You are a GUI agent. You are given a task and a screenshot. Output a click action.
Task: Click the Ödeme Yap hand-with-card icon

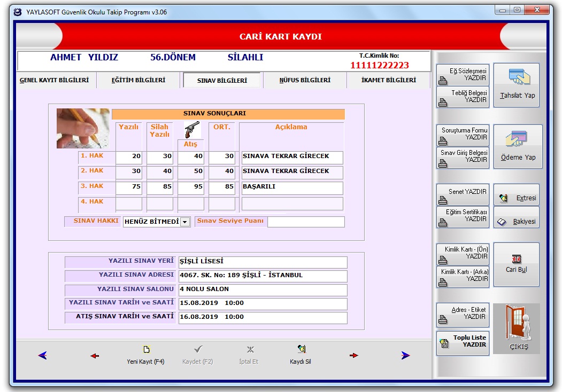tap(516, 139)
